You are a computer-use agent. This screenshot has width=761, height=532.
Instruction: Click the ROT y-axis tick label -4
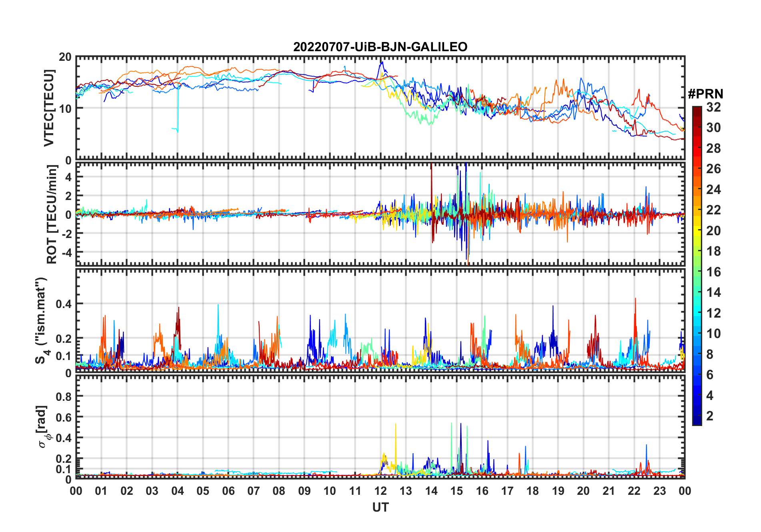(66, 252)
